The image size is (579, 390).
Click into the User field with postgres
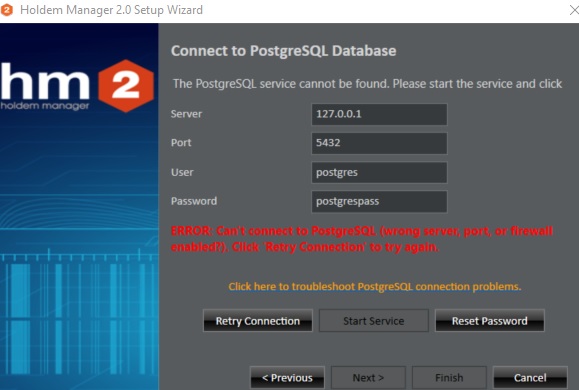(379, 172)
